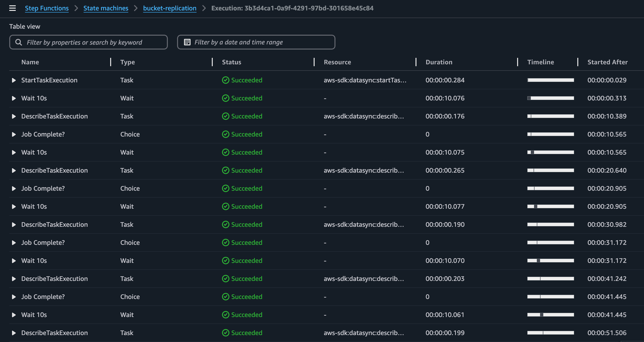
Task: Select duration value 00:00:00.203
Action: [445, 279]
